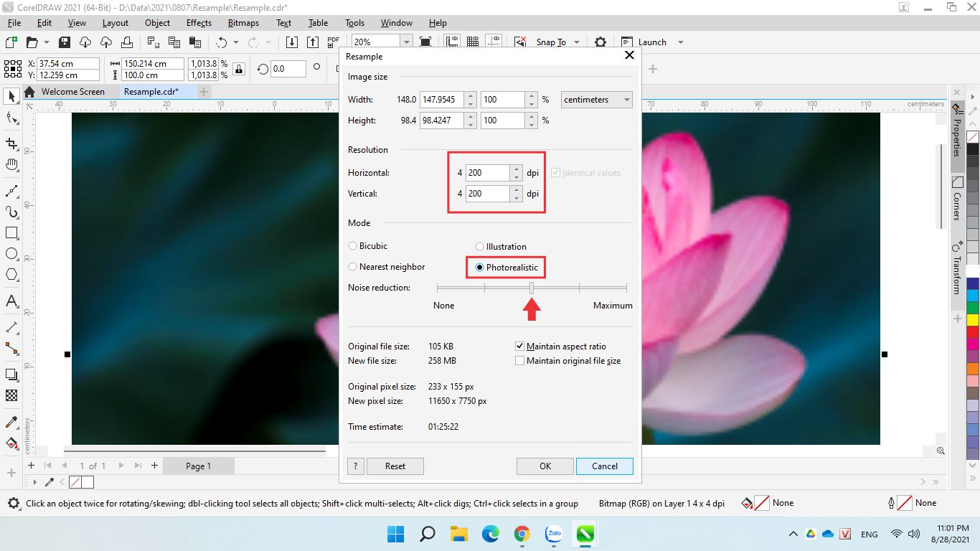Choose the Nearest neighbor mode

pyautogui.click(x=353, y=267)
